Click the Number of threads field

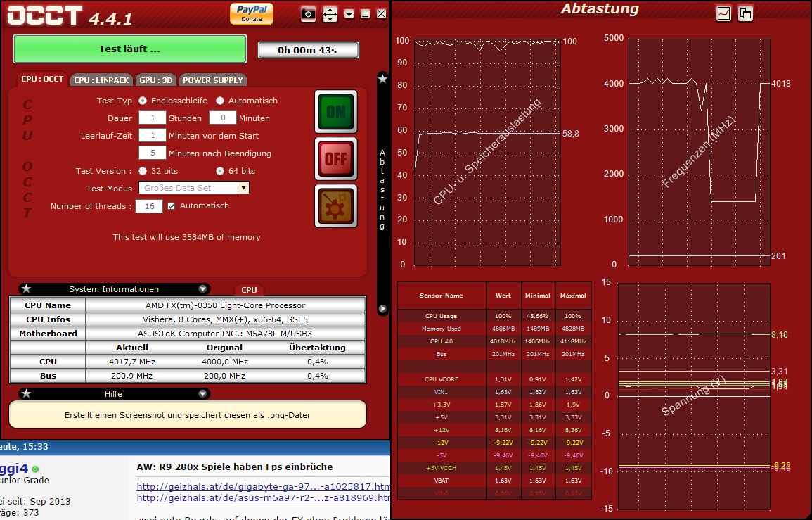click(149, 206)
